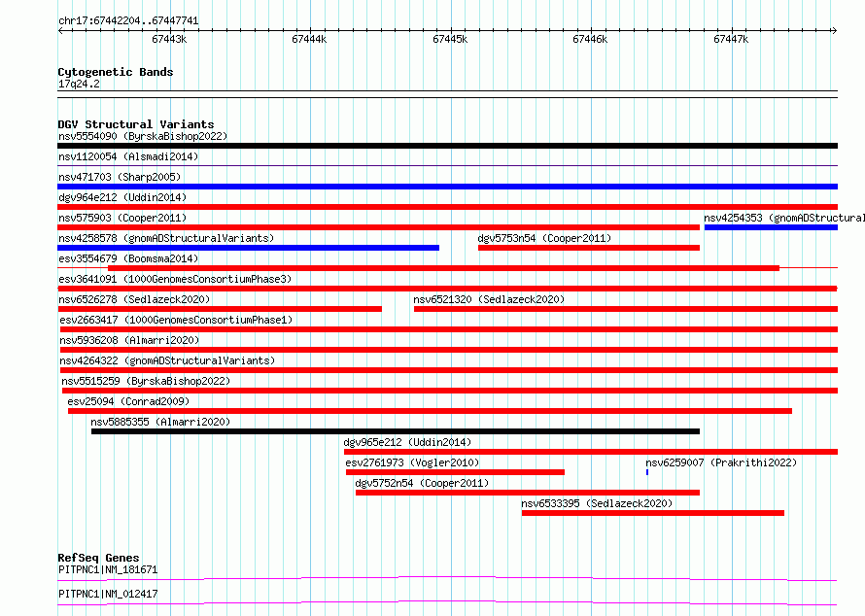Click the 67445k ruler tick label

click(450, 39)
